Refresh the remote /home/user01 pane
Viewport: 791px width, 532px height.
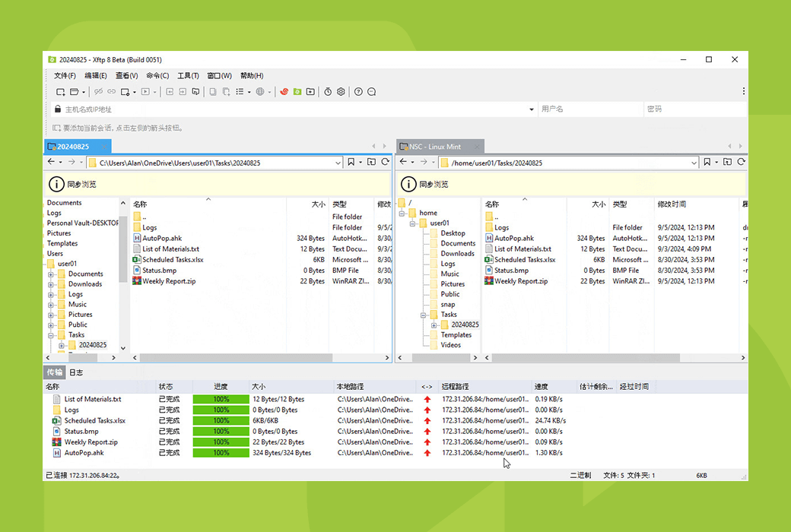click(x=741, y=162)
